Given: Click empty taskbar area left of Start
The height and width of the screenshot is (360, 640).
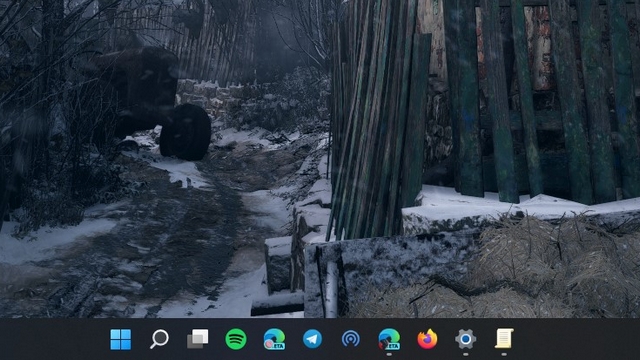Looking at the screenshot, I should (53, 339).
